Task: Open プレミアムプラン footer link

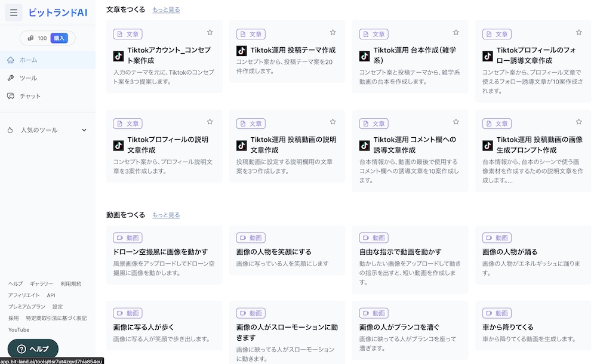Action: coord(27,307)
